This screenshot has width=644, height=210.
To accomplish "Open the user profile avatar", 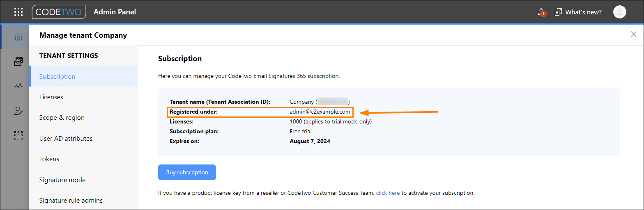I will (619, 12).
